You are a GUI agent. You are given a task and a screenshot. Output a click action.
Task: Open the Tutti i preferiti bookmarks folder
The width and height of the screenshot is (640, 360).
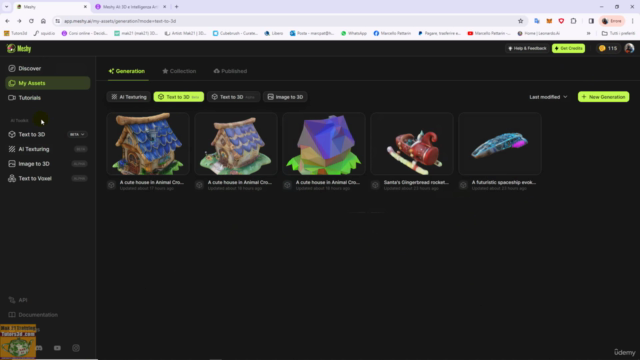point(618,33)
